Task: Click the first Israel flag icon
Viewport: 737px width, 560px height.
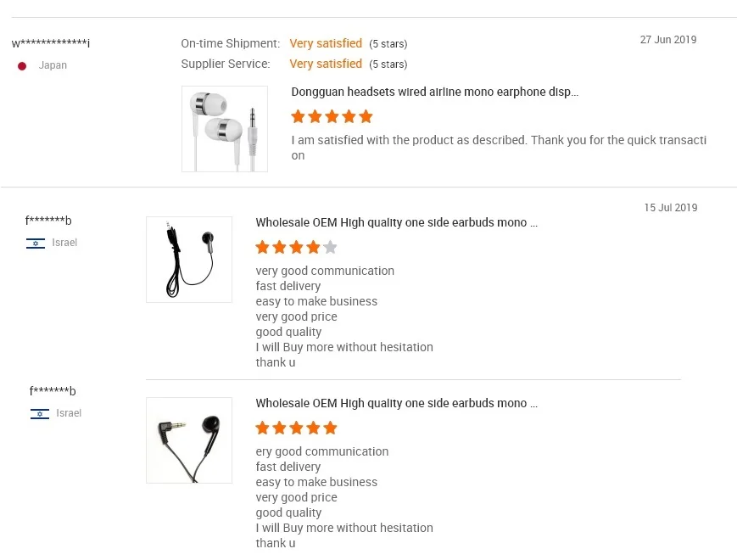Action: (x=36, y=244)
